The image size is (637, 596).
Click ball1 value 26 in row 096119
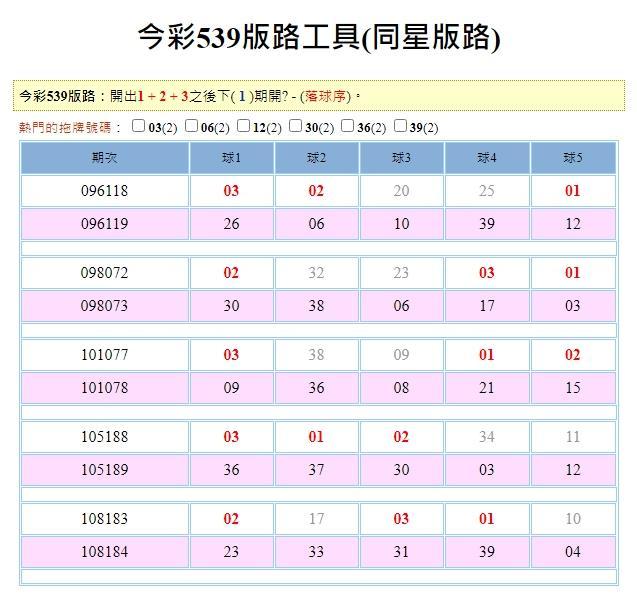coord(232,223)
